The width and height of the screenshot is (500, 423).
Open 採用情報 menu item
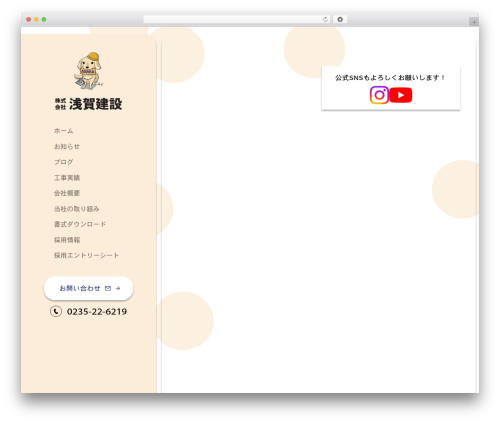point(67,240)
